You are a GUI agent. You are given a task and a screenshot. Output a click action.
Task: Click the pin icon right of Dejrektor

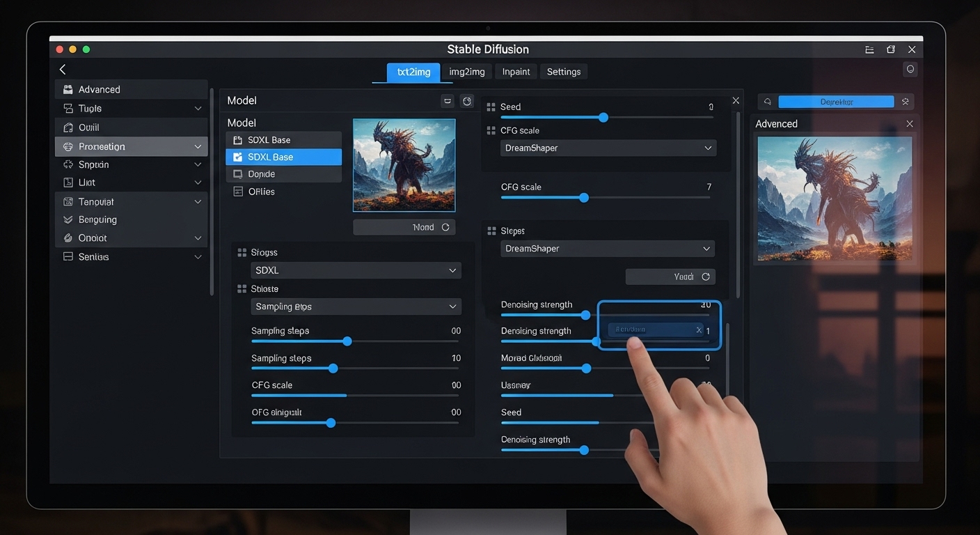click(905, 102)
